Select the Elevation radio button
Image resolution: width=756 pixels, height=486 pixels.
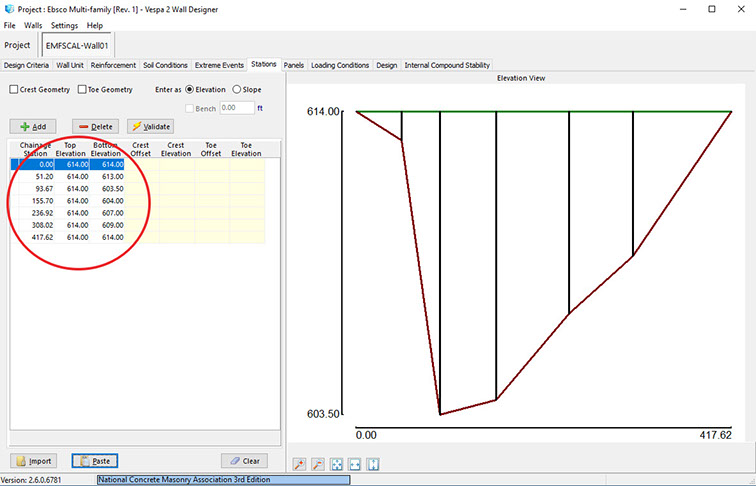pos(190,90)
